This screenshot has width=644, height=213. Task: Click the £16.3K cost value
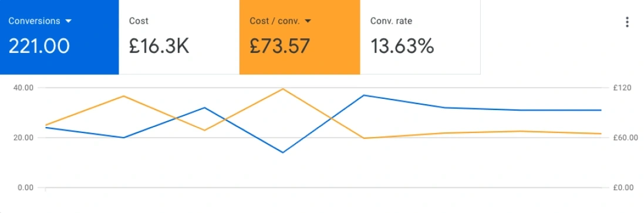coord(159,46)
